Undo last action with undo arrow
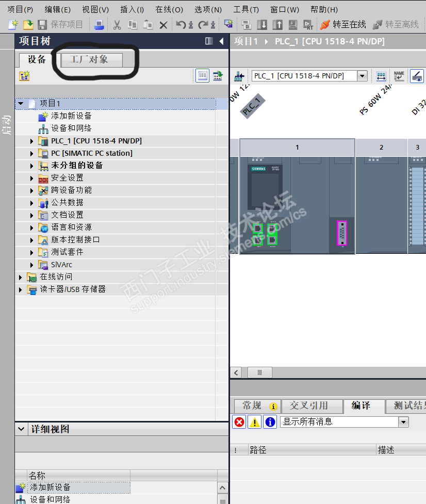This screenshot has width=426, height=504. tap(181, 24)
